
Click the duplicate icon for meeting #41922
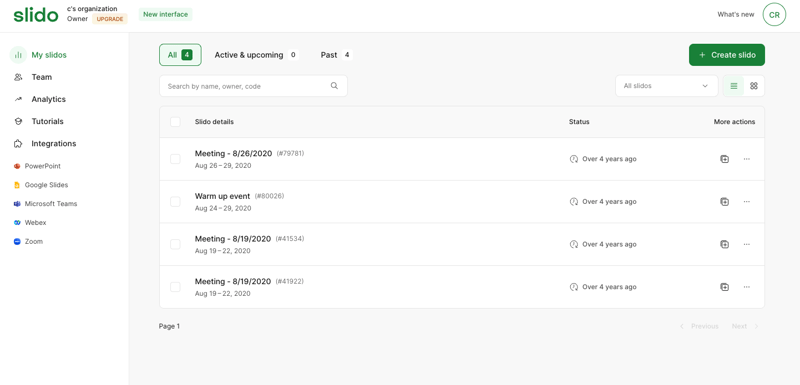724,287
